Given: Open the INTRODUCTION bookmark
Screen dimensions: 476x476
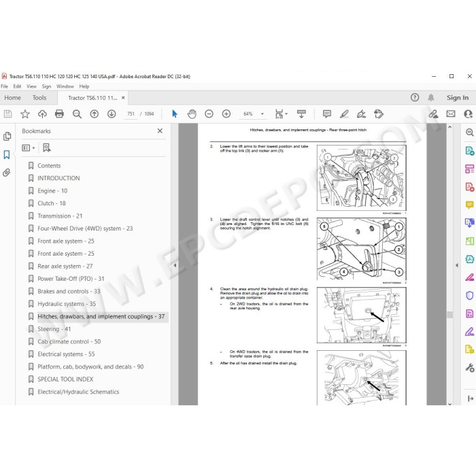Looking at the screenshot, I should 58,178.
